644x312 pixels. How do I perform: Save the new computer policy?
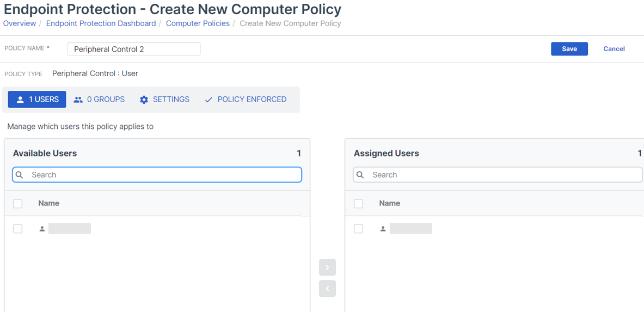pyautogui.click(x=569, y=49)
